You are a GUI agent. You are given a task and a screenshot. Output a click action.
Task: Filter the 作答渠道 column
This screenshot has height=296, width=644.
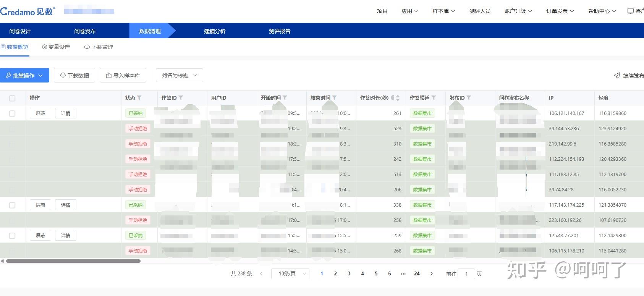point(434,98)
